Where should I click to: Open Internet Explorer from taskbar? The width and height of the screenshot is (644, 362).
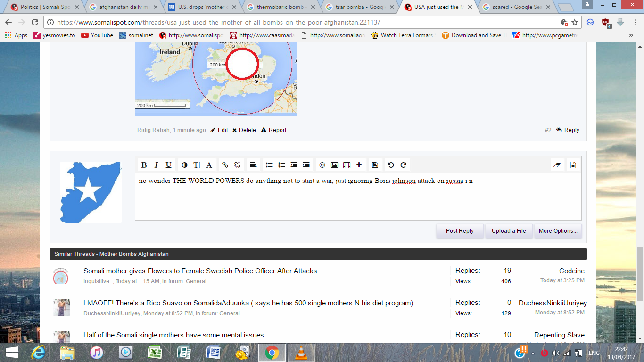(38, 353)
